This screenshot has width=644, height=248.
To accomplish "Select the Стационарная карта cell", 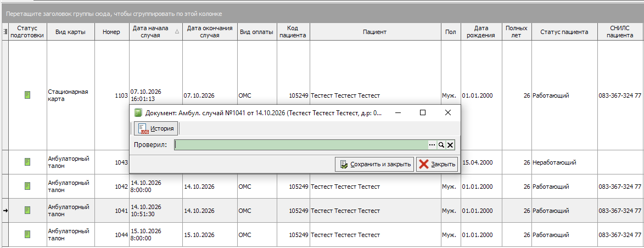I will [x=71, y=95].
